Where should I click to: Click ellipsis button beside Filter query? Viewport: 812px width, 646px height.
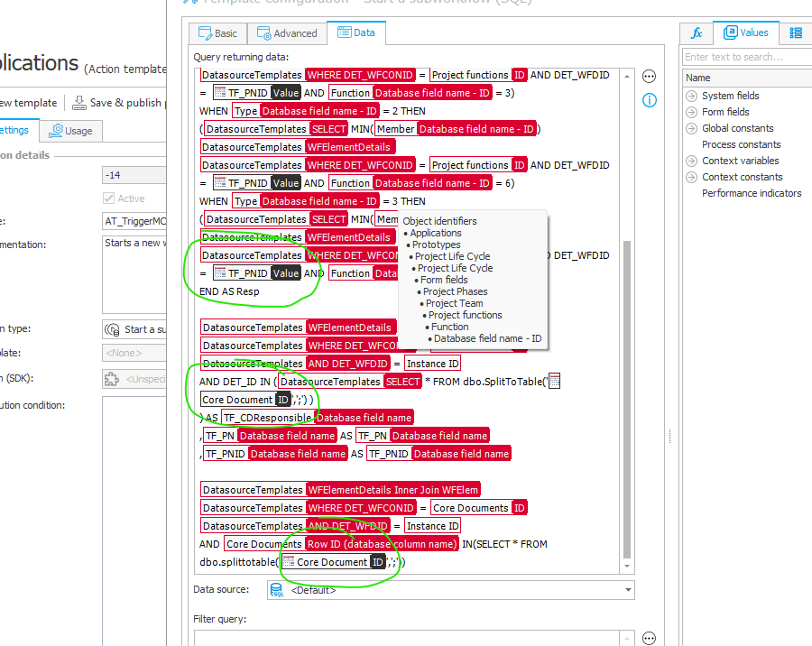[649, 639]
